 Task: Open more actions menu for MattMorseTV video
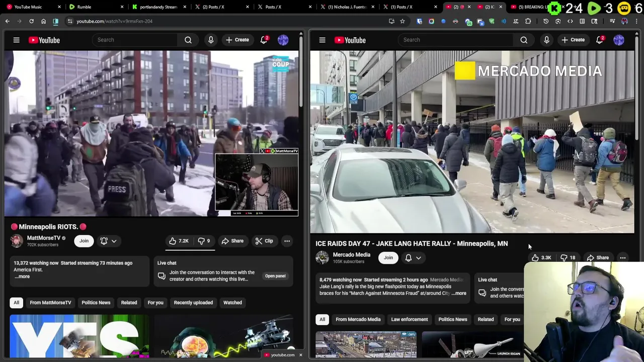287,241
